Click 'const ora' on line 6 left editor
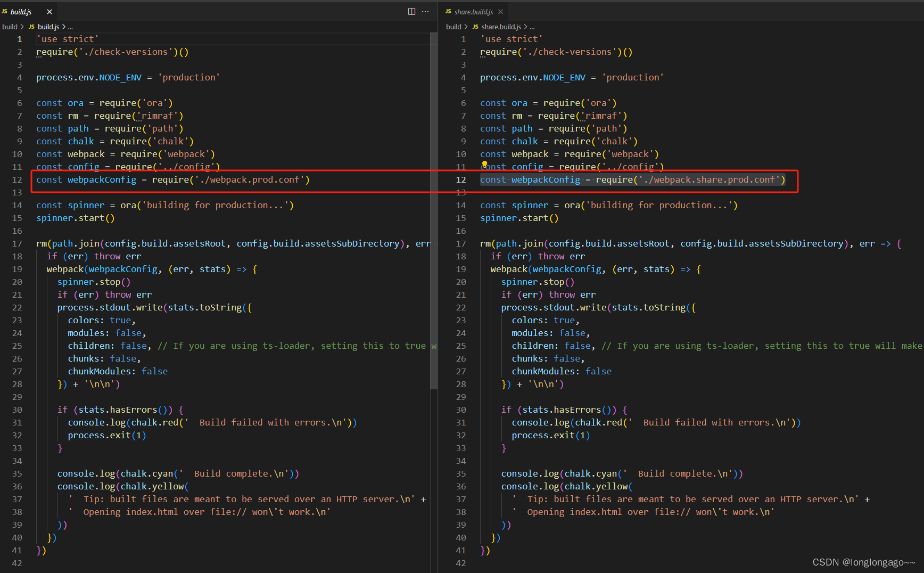 [x=60, y=103]
